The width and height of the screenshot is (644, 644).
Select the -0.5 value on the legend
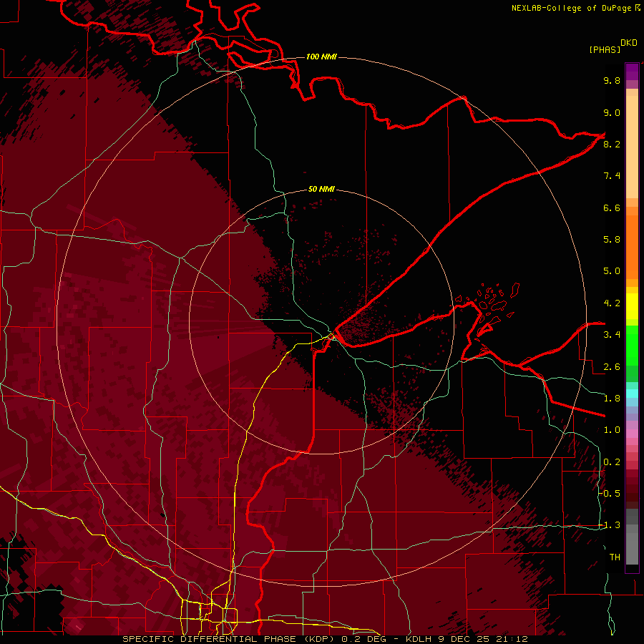click(610, 494)
